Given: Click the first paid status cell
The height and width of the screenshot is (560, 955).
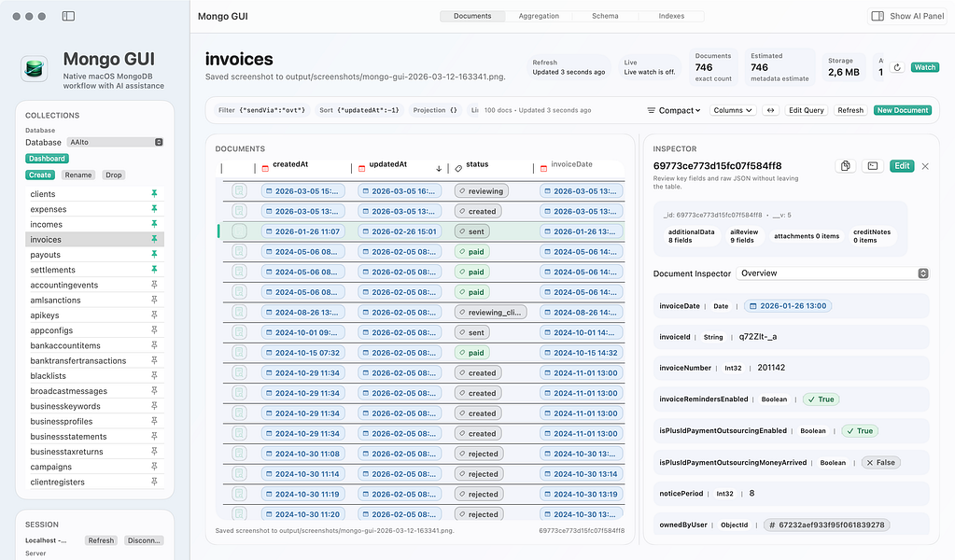Looking at the screenshot, I should [472, 251].
